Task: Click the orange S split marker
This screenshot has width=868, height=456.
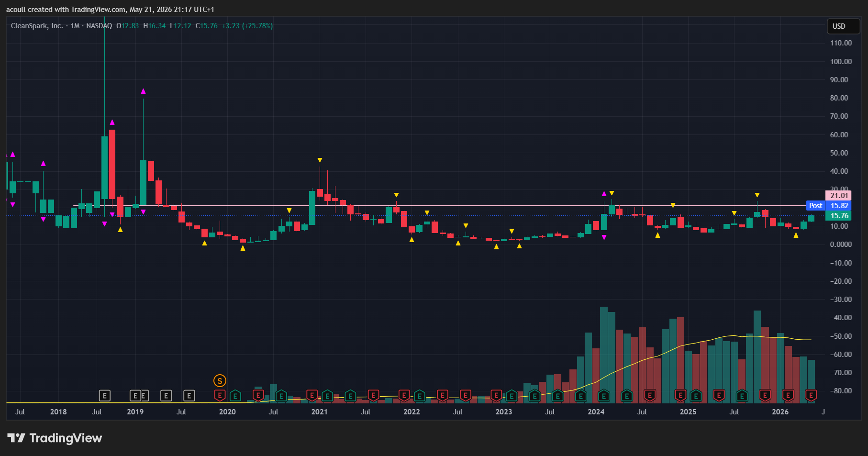Action: pyautogui.click(x=220, y=381)
